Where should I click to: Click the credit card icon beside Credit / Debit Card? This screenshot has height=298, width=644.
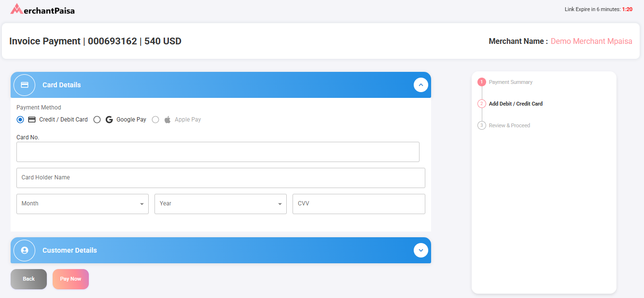32,120
